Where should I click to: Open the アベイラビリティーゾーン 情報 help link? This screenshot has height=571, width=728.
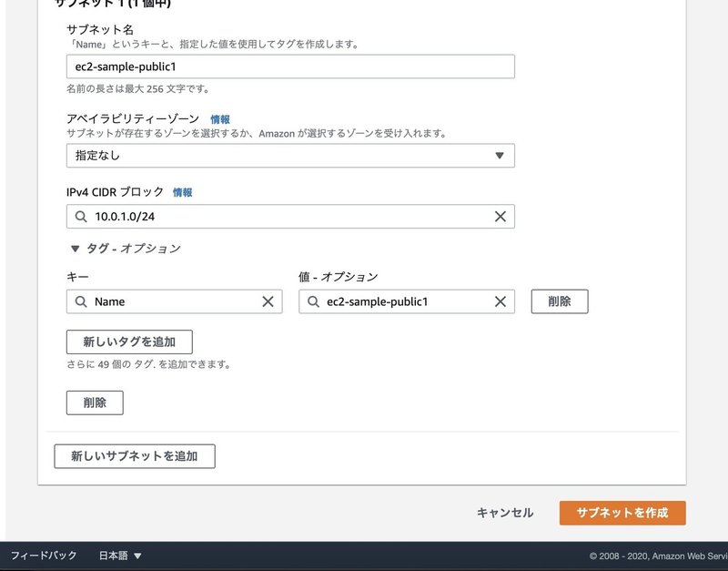218,119
